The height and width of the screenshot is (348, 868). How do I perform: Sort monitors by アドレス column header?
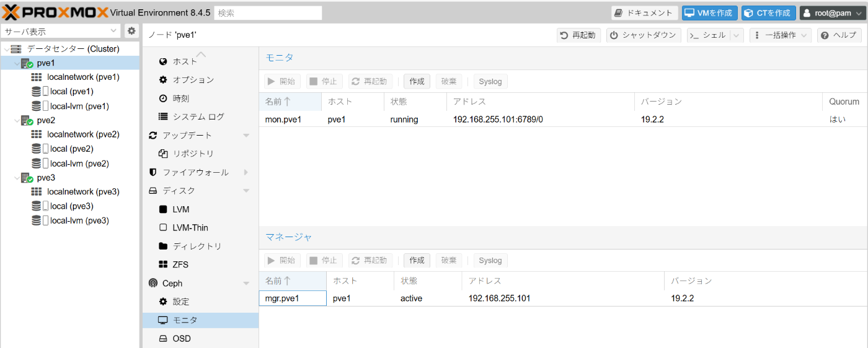(540, 102)
